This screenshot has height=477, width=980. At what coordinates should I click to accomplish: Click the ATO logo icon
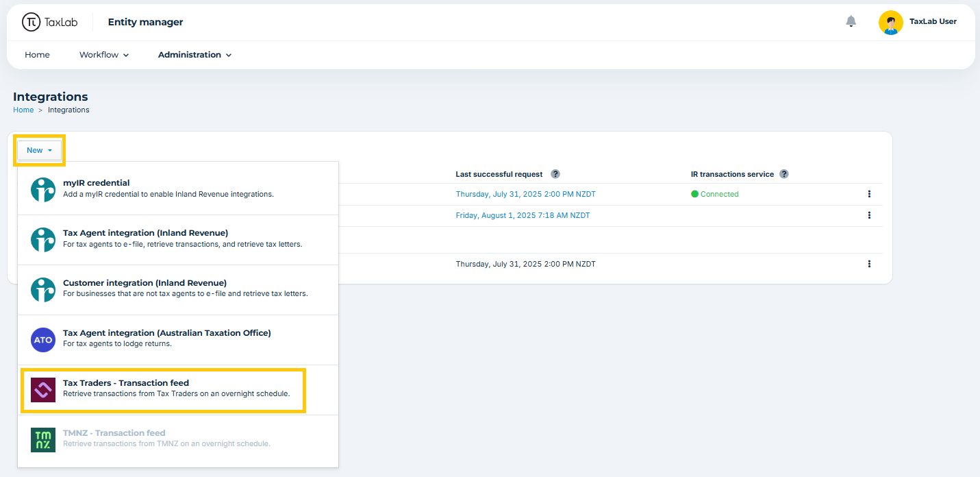tap(43, 340)
